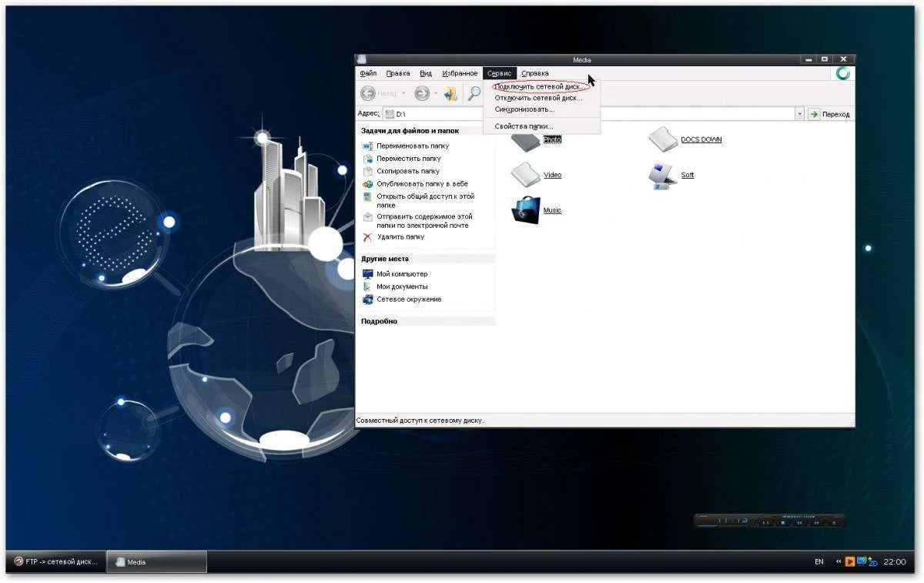Open the DOCS DOWN folder icon
This screenshot has width=924, height=583.
[662, 140]
